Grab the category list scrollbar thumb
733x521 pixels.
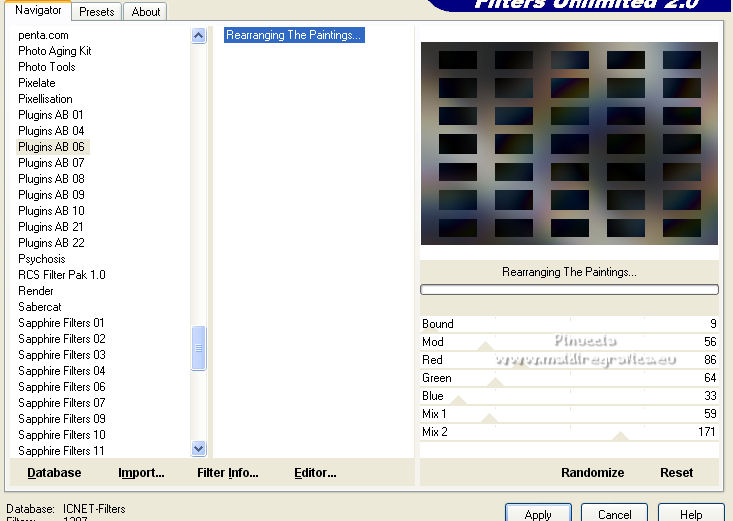[199, 348]
